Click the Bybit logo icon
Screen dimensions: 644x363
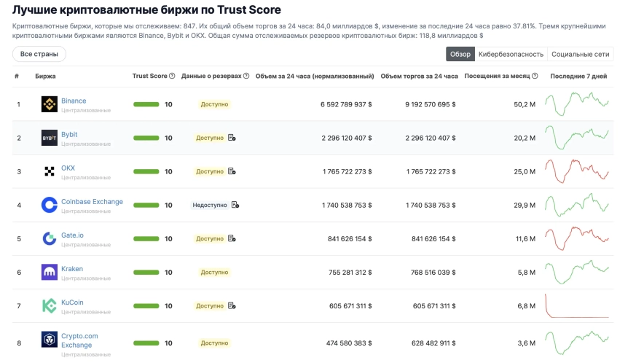tap(49, 138)
